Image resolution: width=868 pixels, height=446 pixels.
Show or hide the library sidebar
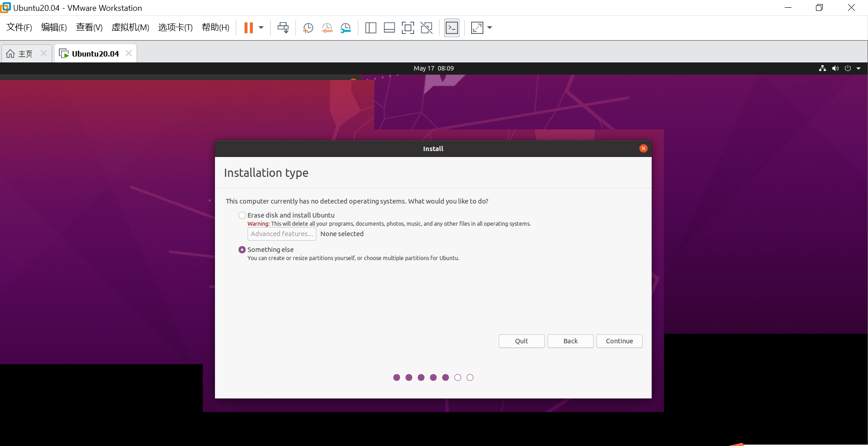371,28
